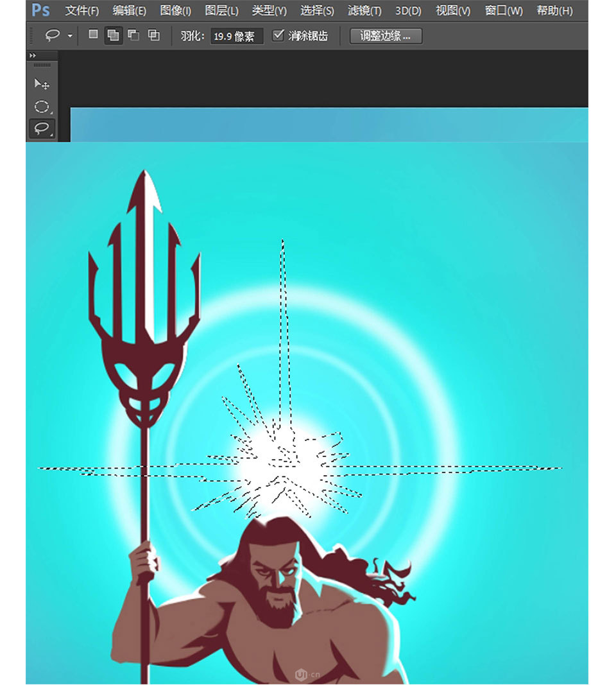Image resolution: width=616 pixels, height=685 pixels.
Task: Open the 视图(V) menu
Action: [453, 10]
